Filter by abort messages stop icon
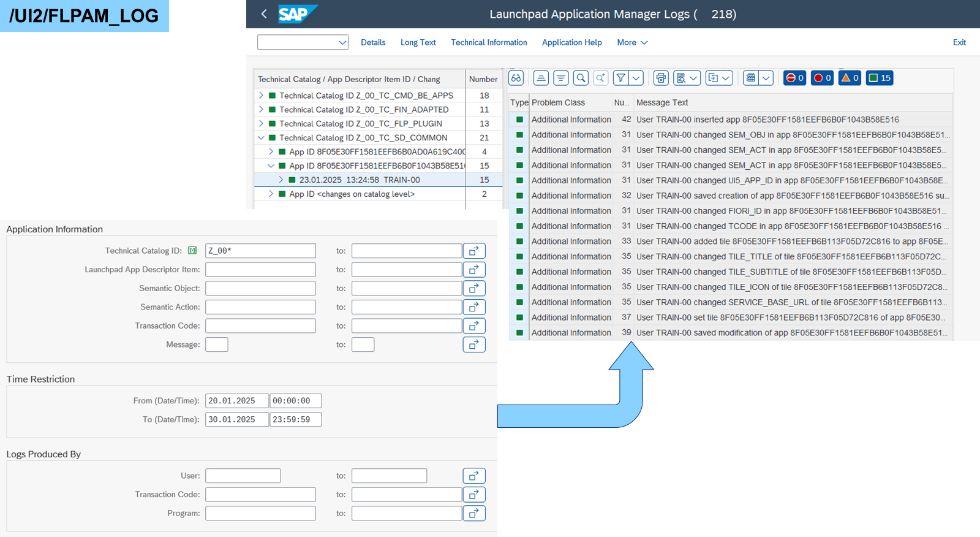Viewport: 980px width, 537px height. (x=795, y=78)
